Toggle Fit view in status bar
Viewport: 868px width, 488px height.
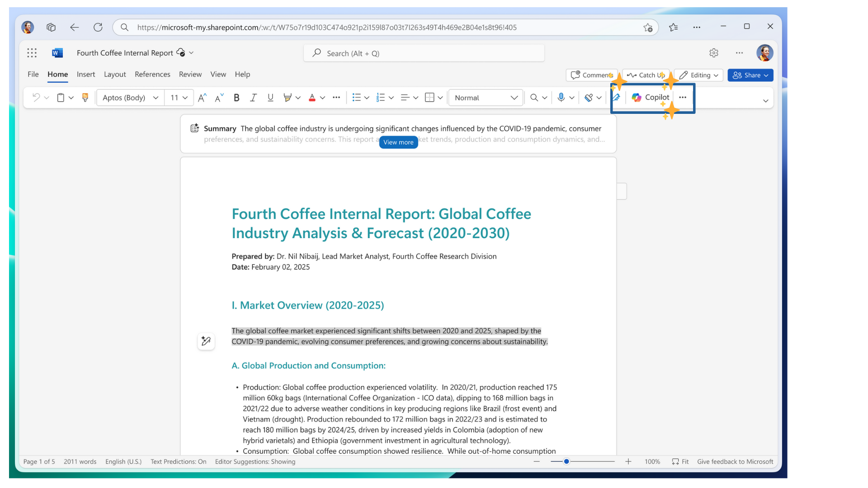pyautogui.click(x=680, y=461)
